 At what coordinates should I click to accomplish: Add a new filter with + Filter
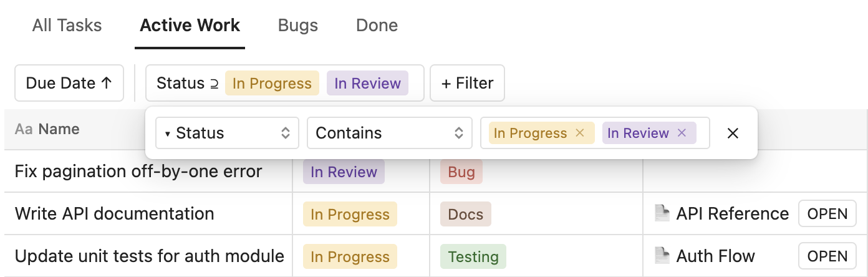(x=467, y=83)
